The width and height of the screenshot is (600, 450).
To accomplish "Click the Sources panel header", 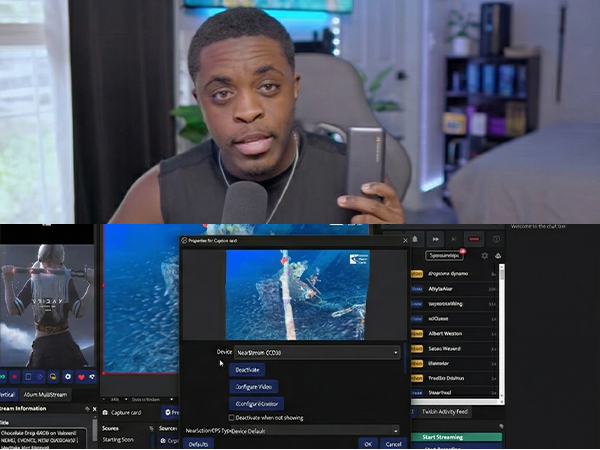I will tap(168, 429).
